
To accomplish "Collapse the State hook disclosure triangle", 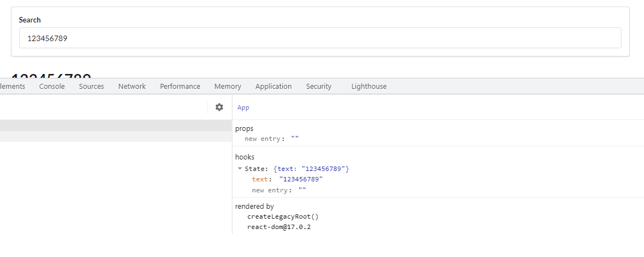I will tap(240, 169).
